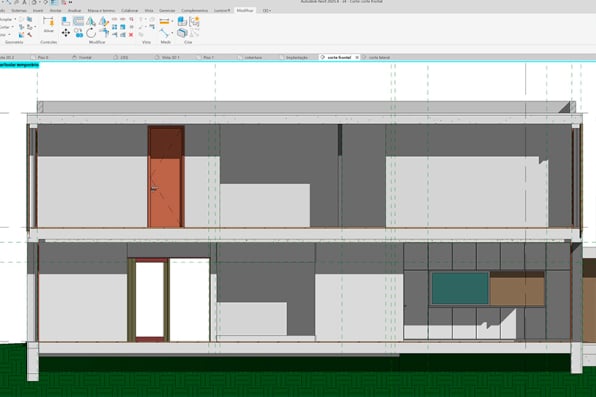Open the Sistemas ribbon tab
The width and height of the screenshot is (596, 397).
tap(19, 11)
